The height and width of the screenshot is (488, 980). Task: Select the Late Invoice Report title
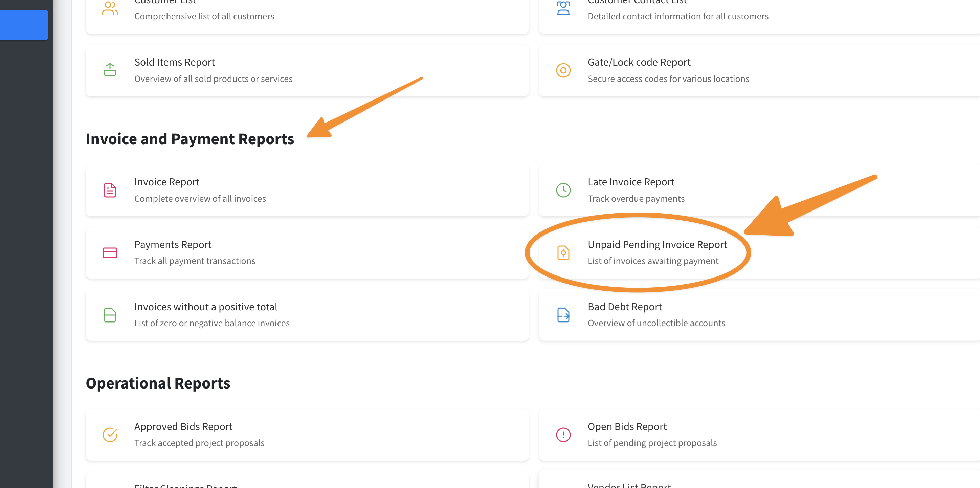coord(631,182)
